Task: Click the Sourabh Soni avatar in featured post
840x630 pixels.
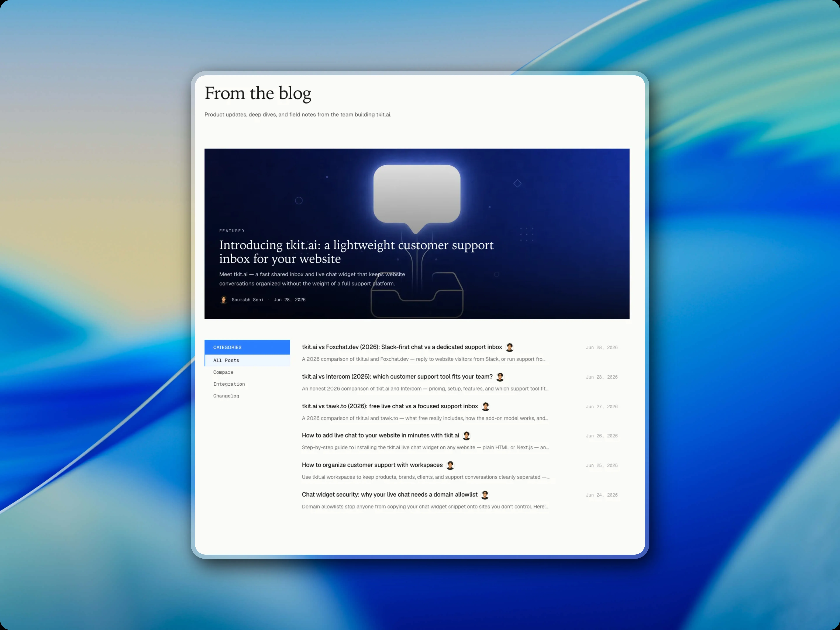Action: [224, 300]
